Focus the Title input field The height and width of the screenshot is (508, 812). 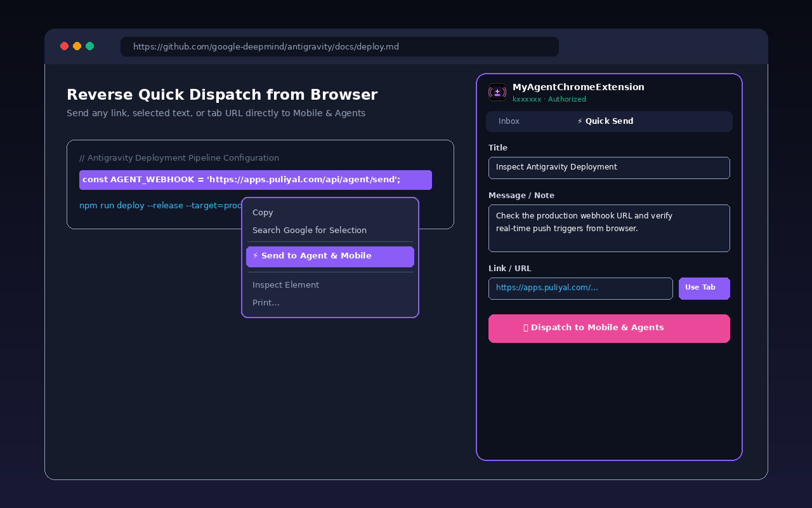[x=609, y=168]
